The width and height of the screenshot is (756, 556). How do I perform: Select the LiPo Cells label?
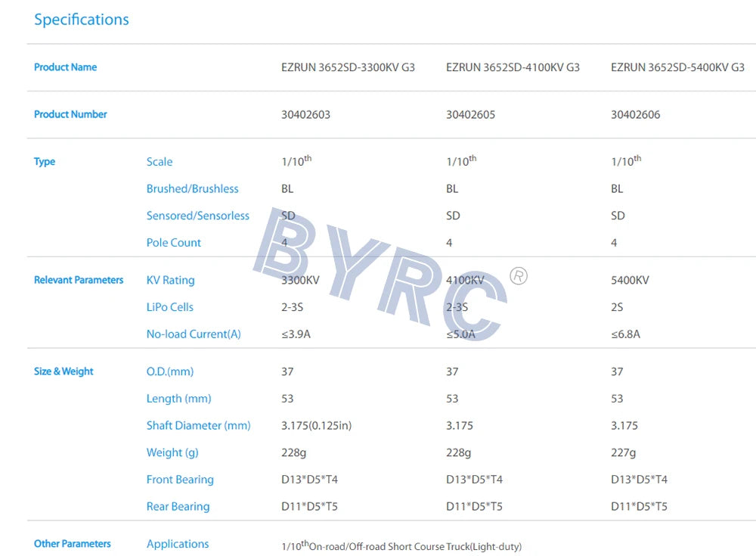tap(169, 307)
